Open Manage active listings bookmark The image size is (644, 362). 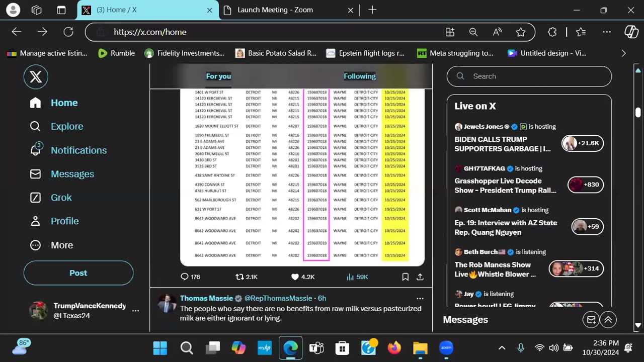[47, 53]
